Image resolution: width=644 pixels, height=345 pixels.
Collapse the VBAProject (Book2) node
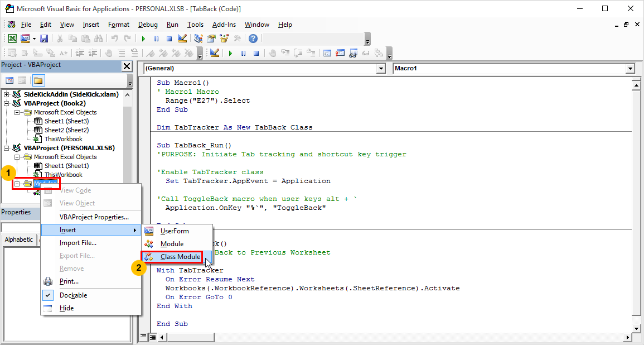click(6, 103)
